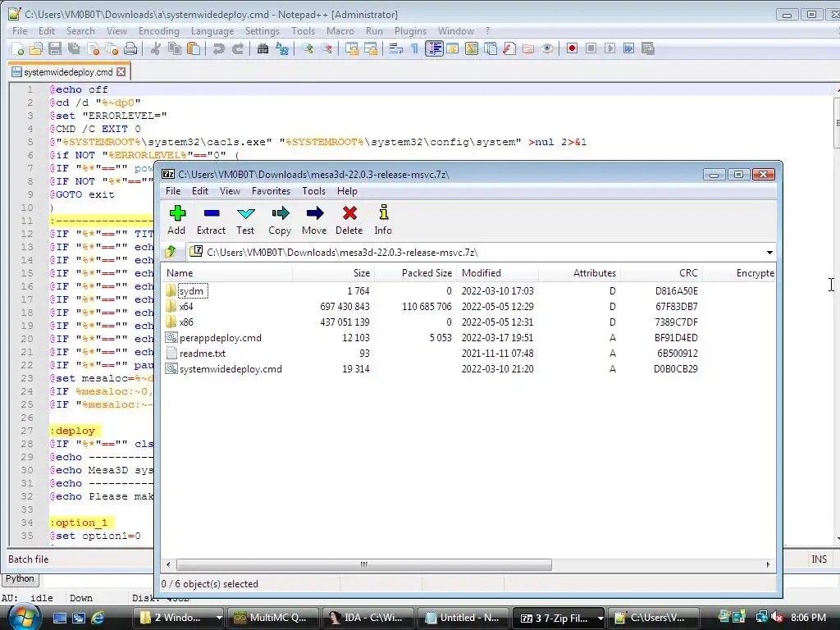The width and height of the screenshot is (840, 630).
Task: Open Notepad++ Macro menu
Action: (340, 31)
